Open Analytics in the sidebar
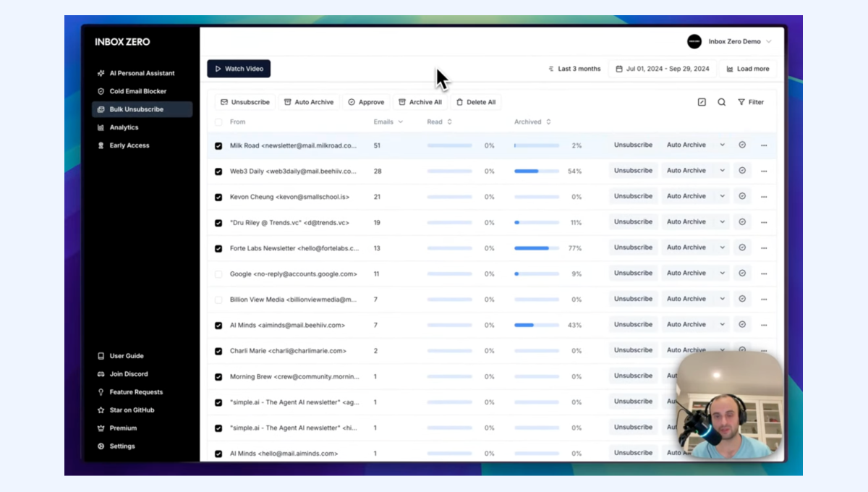The image size is (868, 492). 124,127
